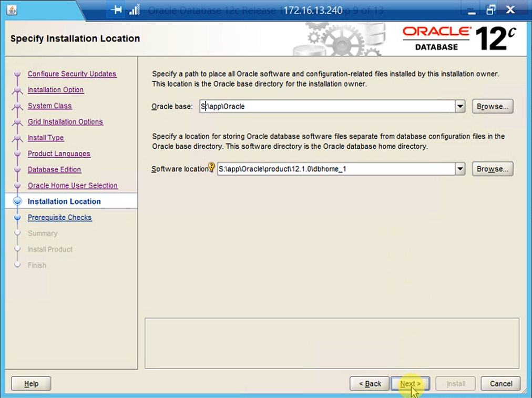Go to Install Type step

coord(46,137)
